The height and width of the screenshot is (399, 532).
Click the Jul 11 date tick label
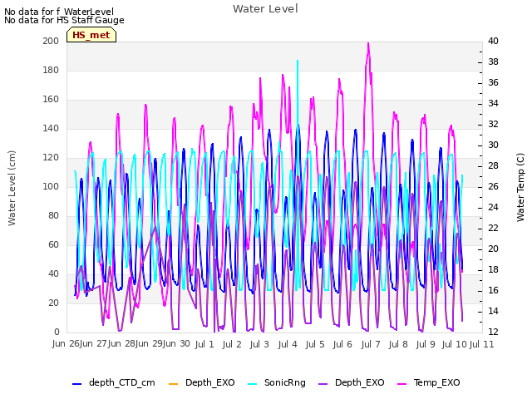(x=482, y=344)
